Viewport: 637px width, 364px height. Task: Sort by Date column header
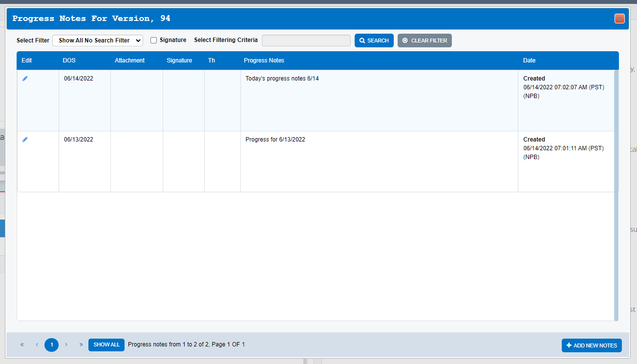(530, 61)
